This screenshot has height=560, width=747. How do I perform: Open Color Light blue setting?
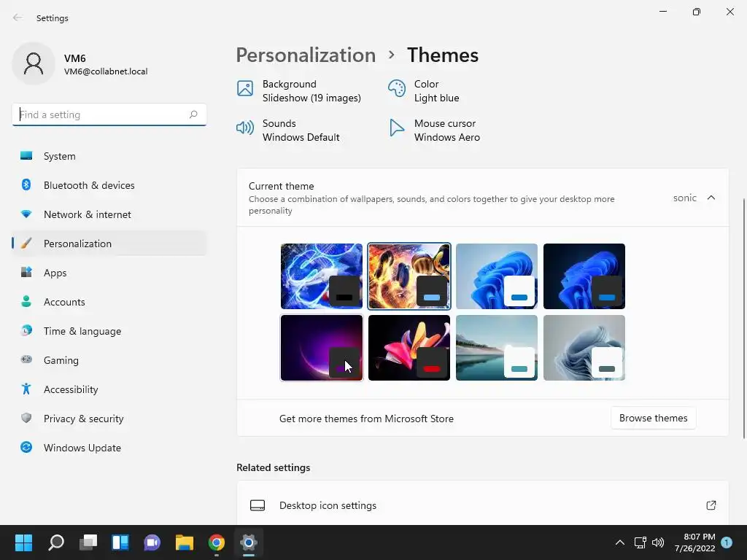point(424,91)
